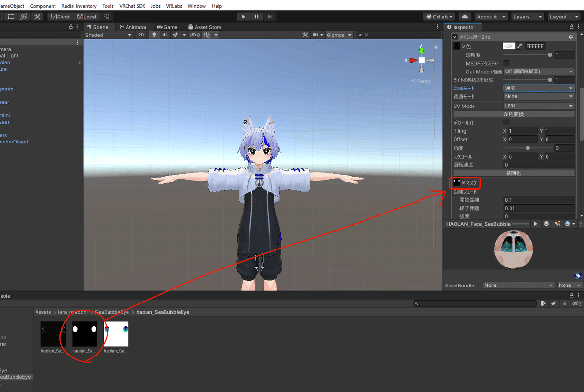The height and width of the screenshot is (392, 584).
Task: Open the Shaded draw mode dropdown
Action: tap(108, 35)
